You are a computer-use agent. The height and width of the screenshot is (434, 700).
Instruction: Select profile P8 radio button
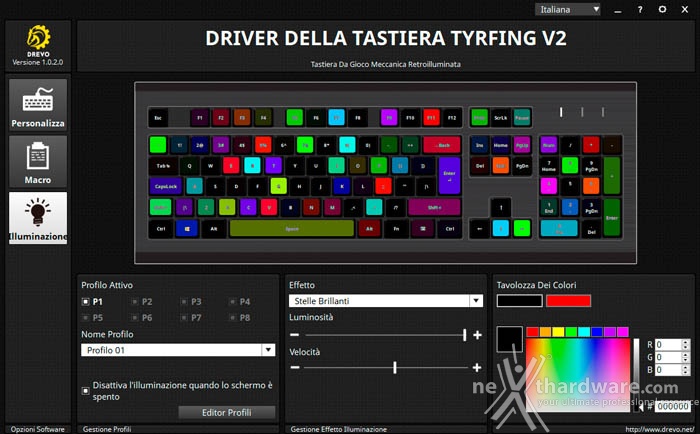(232, 318)
